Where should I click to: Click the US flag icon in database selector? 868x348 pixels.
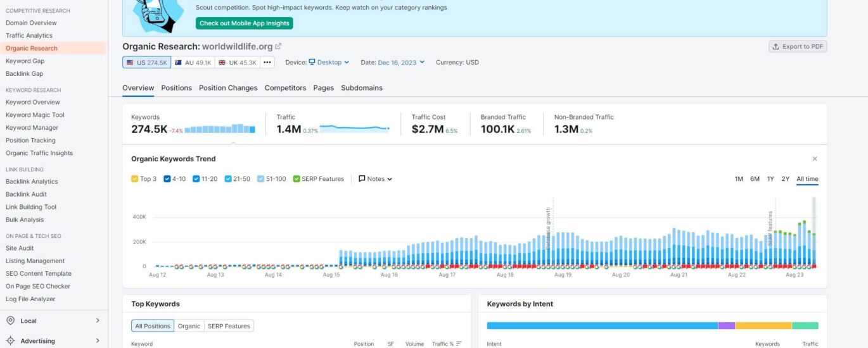(130, 63)
